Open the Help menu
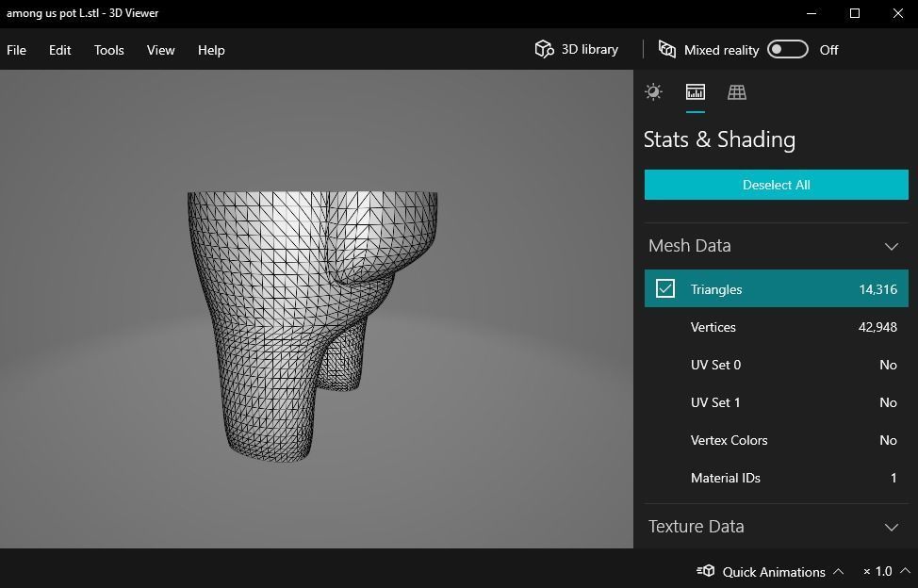918x588 pixels. (211, 50)
